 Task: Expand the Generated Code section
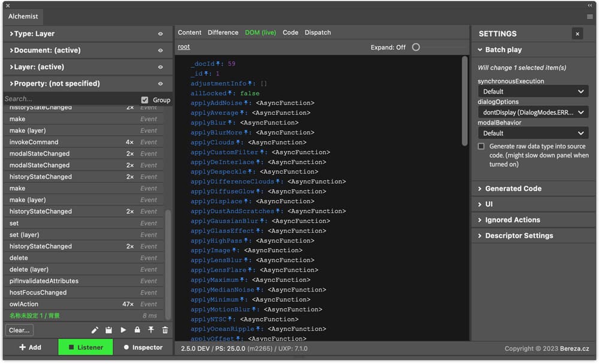point(513,189)
